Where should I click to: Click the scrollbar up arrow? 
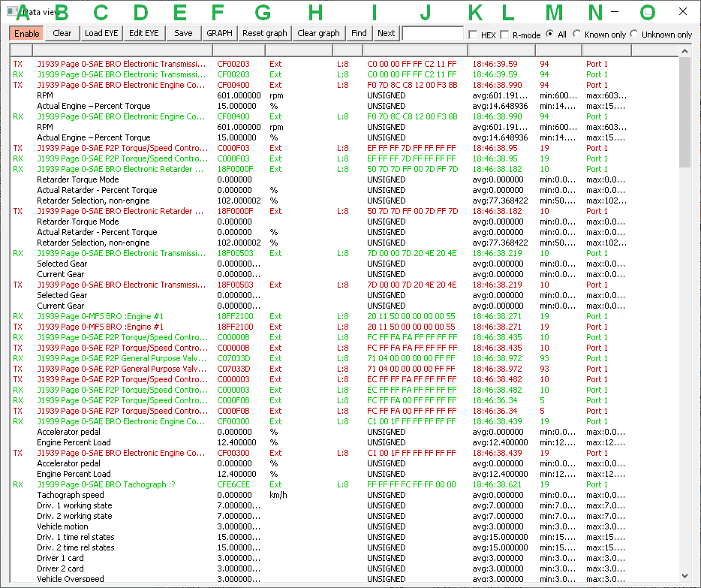[685, 51]
